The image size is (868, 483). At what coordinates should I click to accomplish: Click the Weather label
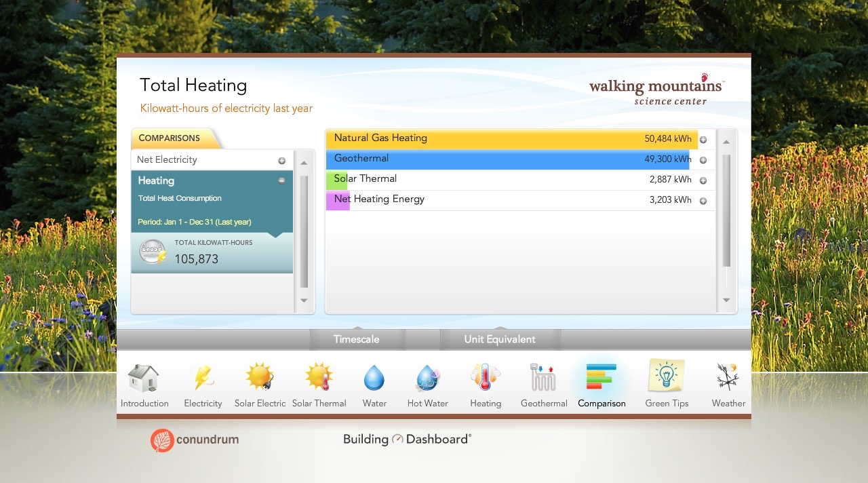(x=728, y=403)
